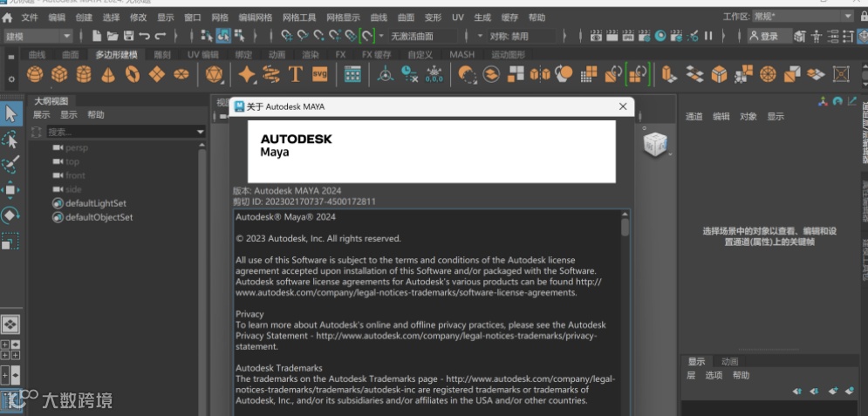
Task: Open the shelf tab list menu icon
Action: [11, 57]
